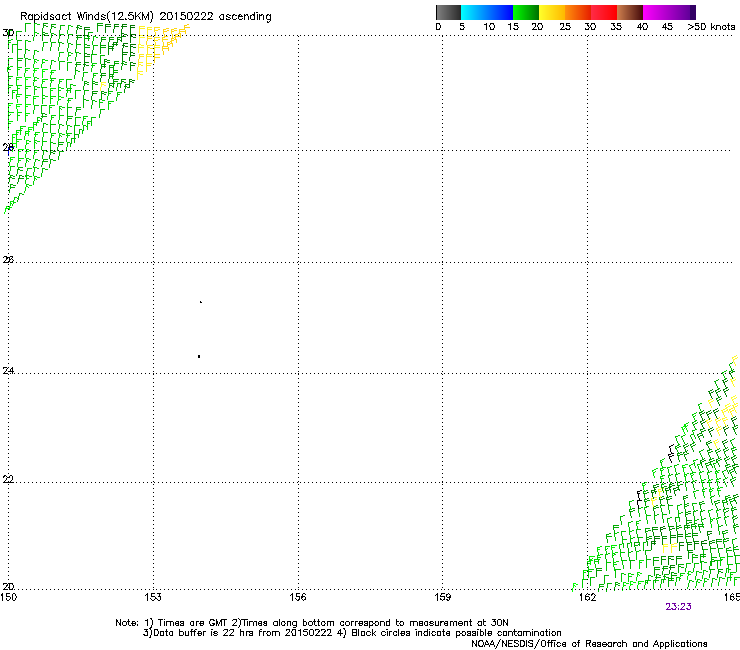The height and width of the screenshot is (650, 740).
Task: Click longitude label '156' on bottom axis
Action: 298,597
